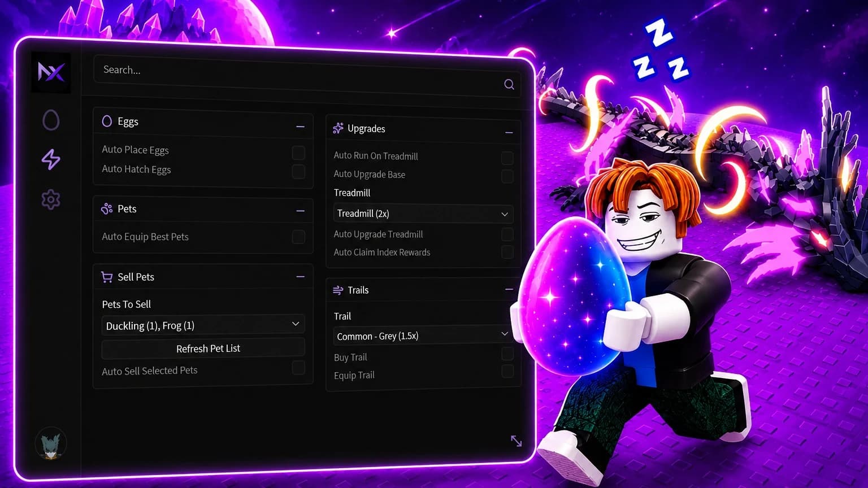Collapse the Trails section
Viewport: 868px width, 488px height.
coord(509,289)
